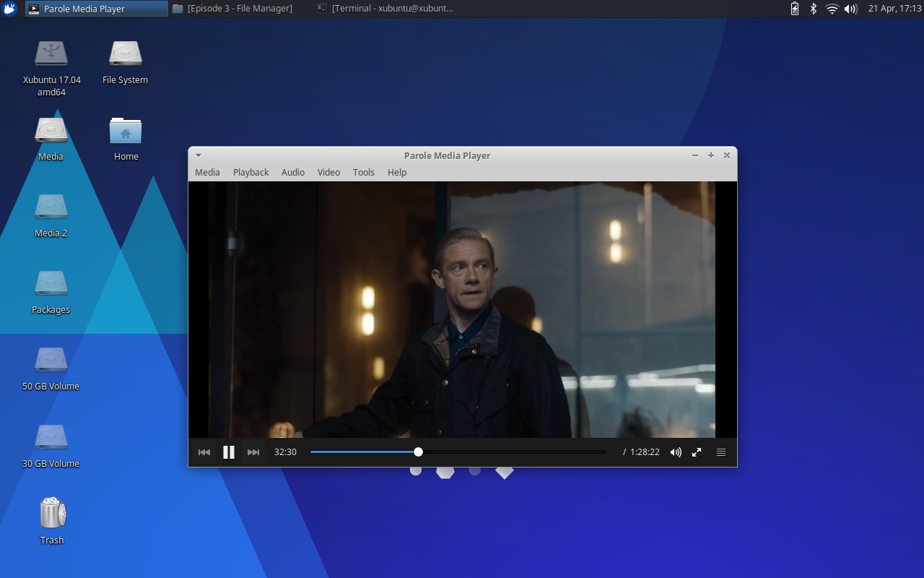
Task: Click the video display area
Action: coord(462,309)
